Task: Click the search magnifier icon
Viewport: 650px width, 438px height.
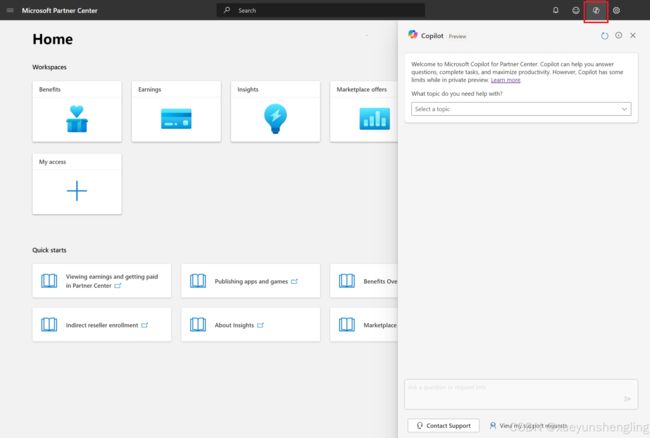Action: point(227,10)
